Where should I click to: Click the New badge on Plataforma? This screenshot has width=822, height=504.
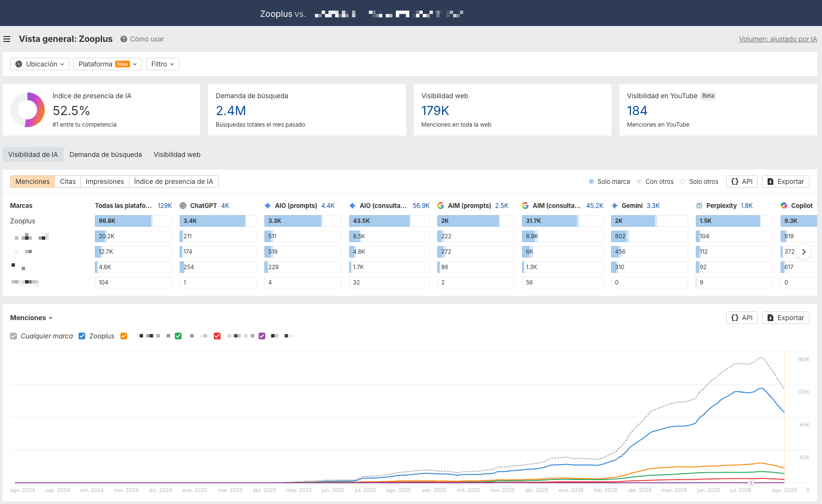[123, 64]
